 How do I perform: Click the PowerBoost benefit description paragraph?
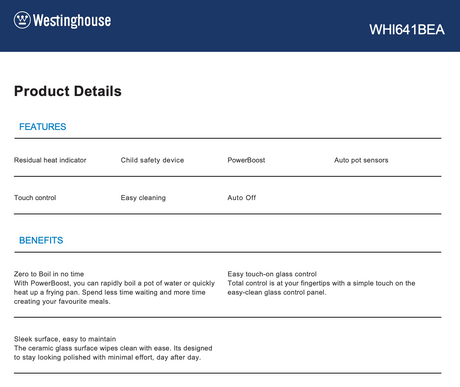click(x=114, y=292)
